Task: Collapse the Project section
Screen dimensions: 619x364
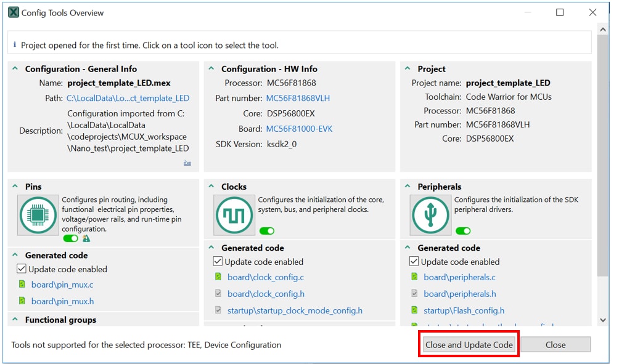Action: [408, 69]
